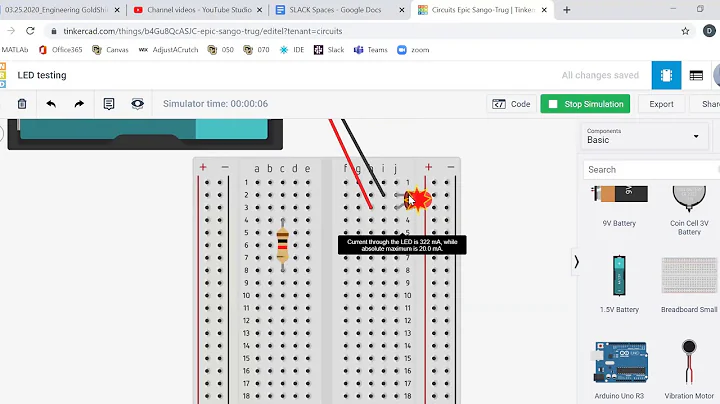Image resolution: width=720 pixels, height=404 pixels.
Task: Open the Slack bookmark
Action: click(329, 50)
